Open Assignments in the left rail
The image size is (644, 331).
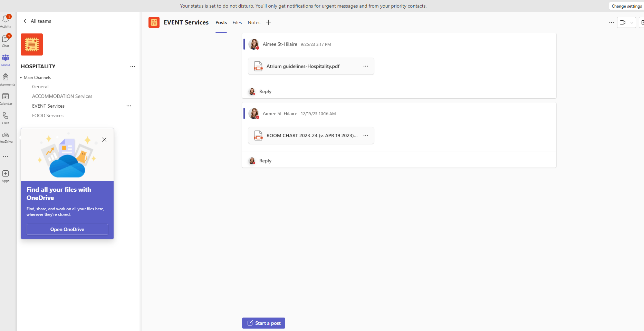[x=6, y=79]
